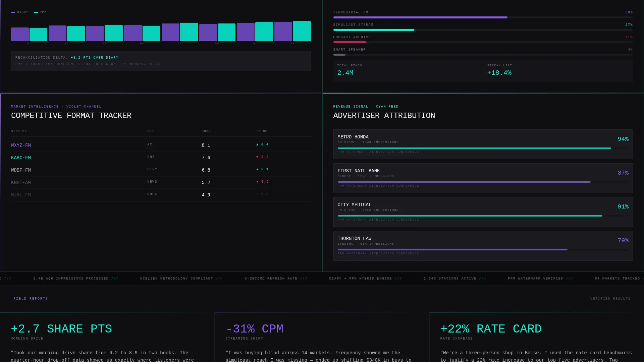Click the down trend indicator 0.5
The width and height of the screenshot is (644, 362).
point(262,182)
